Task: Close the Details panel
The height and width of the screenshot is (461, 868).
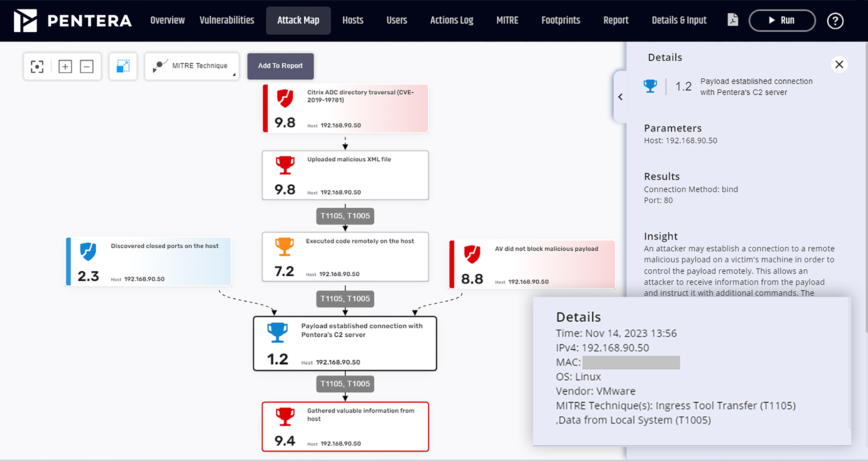Action: point(839,65)
